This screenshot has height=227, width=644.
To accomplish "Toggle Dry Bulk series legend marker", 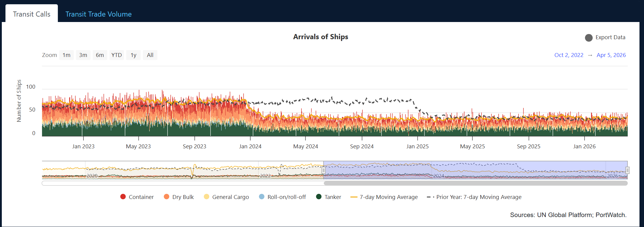I will pyautogui.click(x=166, y=197).
